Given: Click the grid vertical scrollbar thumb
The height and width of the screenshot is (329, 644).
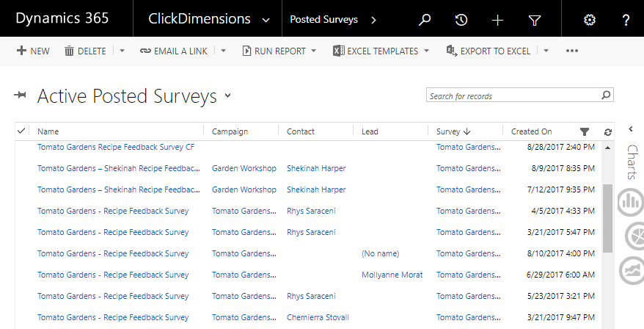Looking at the screenshot, I should (x=608, y=218).
